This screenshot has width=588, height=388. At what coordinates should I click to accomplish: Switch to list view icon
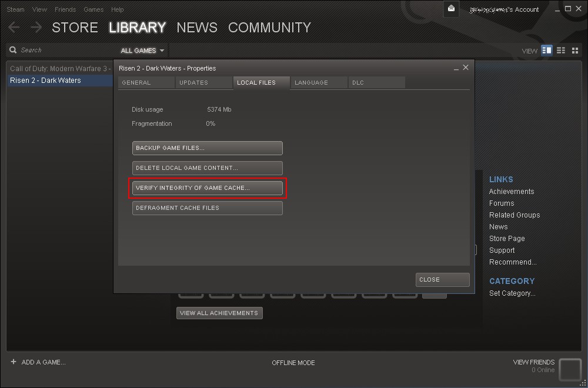pos(560,51)
